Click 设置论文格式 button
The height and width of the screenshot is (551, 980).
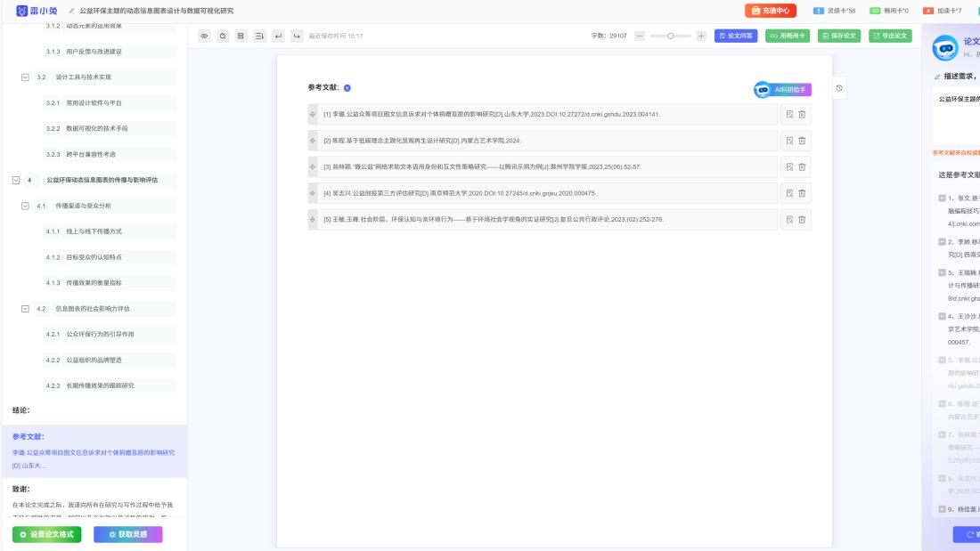[47, 535]
